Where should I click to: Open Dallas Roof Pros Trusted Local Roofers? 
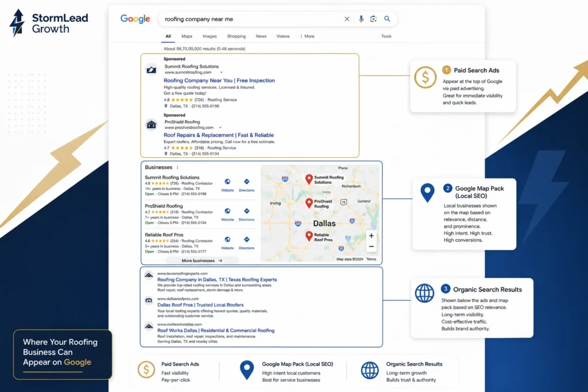coord(200,305)
